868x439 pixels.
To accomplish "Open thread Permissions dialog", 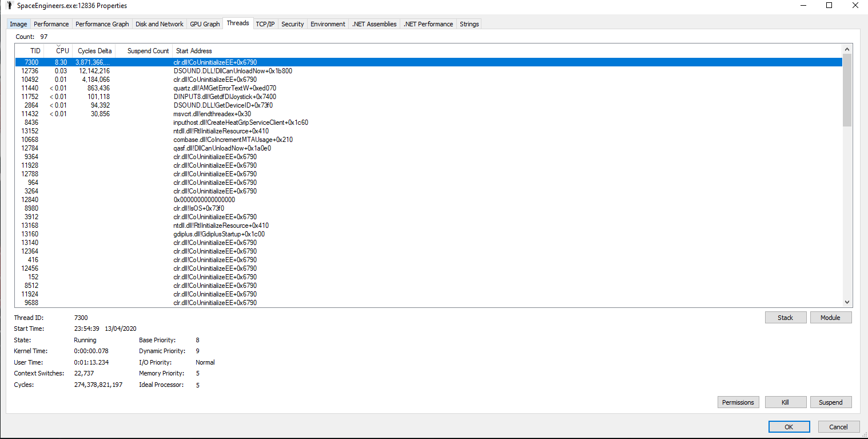I will point(738,402).
